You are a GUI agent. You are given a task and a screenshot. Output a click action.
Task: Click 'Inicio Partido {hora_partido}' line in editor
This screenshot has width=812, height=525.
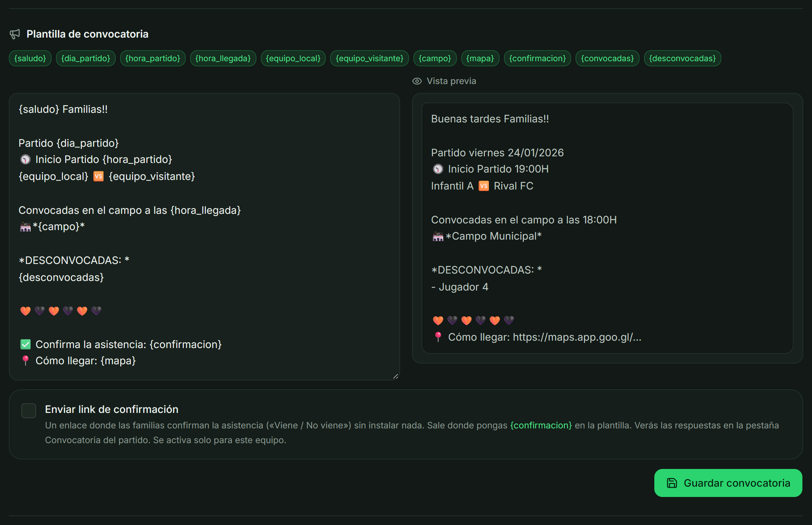tap(96, 159)
